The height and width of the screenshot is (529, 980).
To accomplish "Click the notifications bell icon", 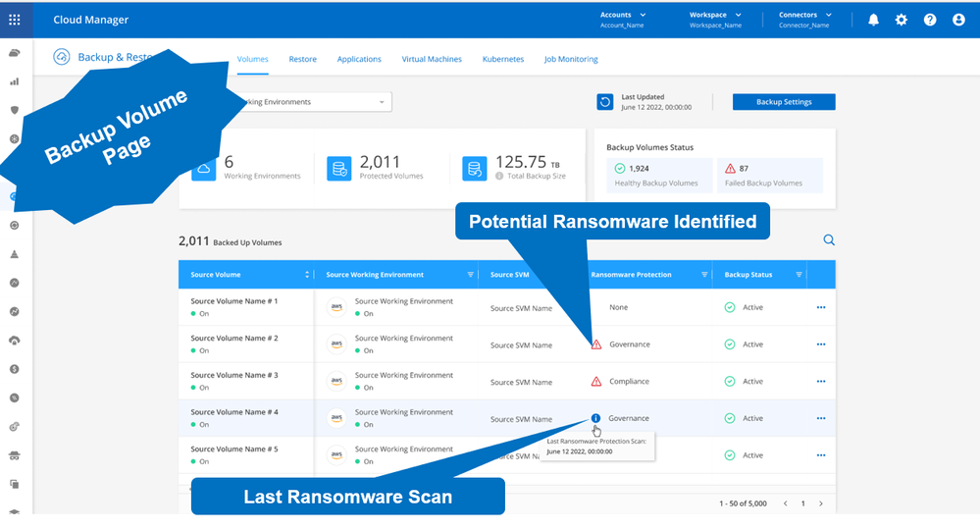I will click(x=873, y=20).
